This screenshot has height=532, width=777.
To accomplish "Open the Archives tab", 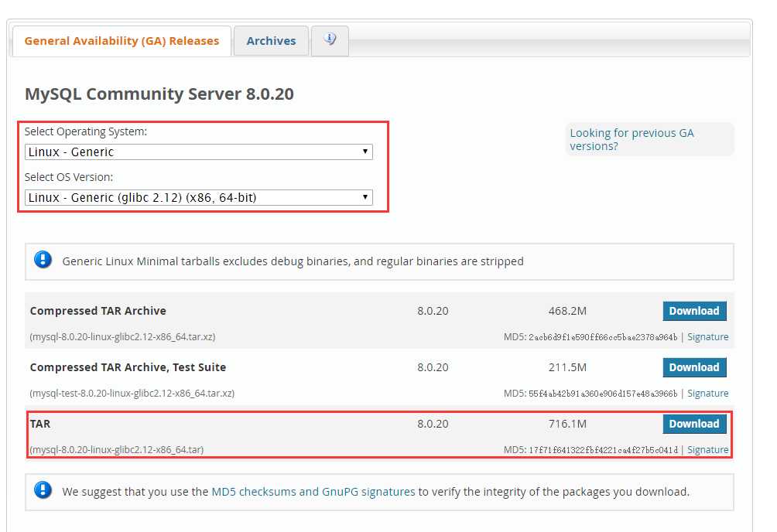I will pos(271,41).
